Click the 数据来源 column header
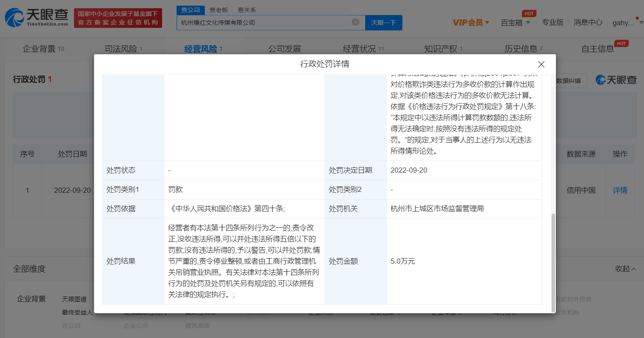Screen dimensions: 644x338 (x=581, y=154)
